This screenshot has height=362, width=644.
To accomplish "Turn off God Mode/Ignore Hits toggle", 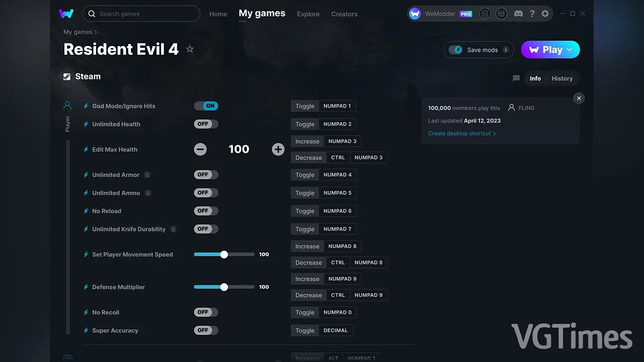I will click(x=206, y=106).
